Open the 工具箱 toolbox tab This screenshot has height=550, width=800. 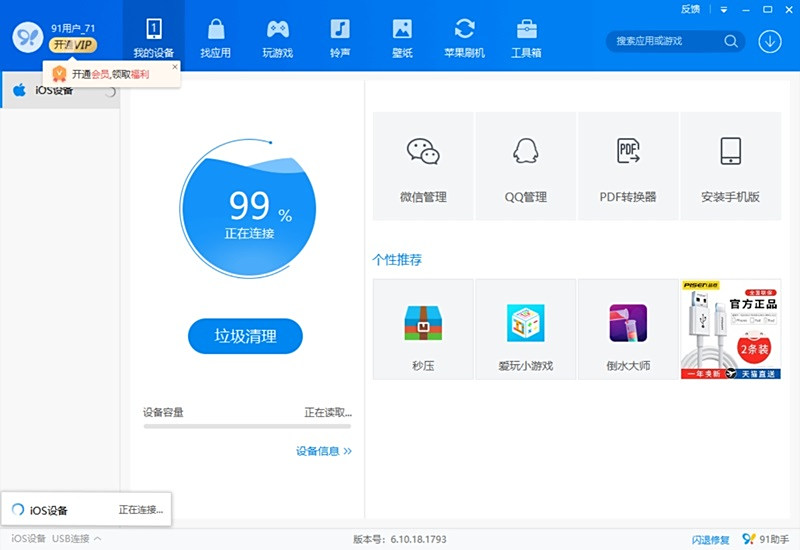[526, 36]
